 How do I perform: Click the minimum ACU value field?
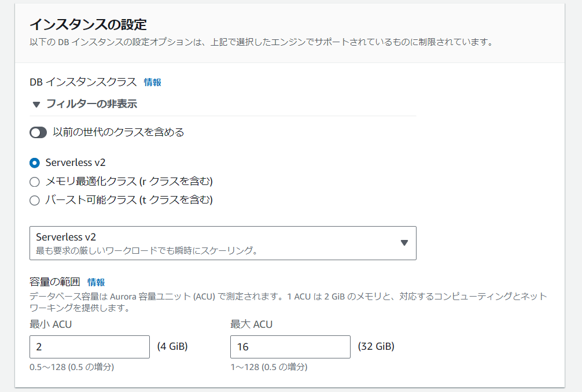(89, 346)
